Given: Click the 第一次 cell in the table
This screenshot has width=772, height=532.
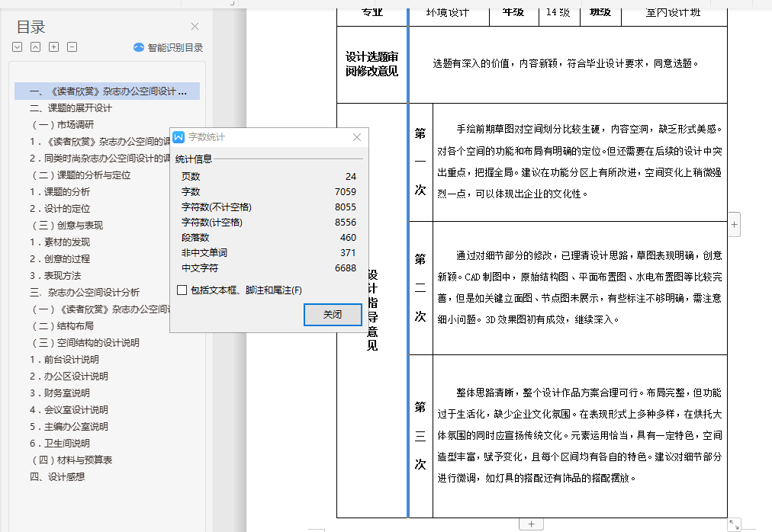Looking at the screenshot, I should [420, 162].
